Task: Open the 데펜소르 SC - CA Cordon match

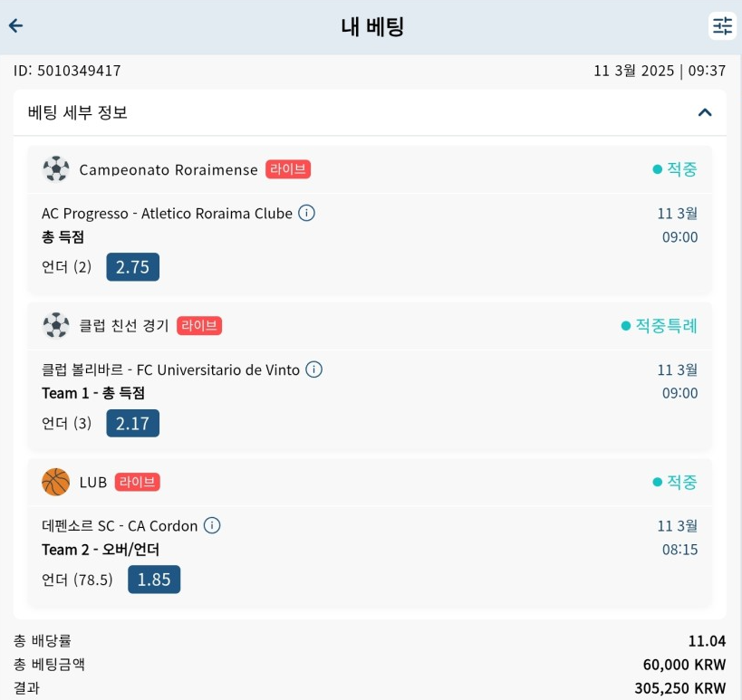Action: (120, 526)
